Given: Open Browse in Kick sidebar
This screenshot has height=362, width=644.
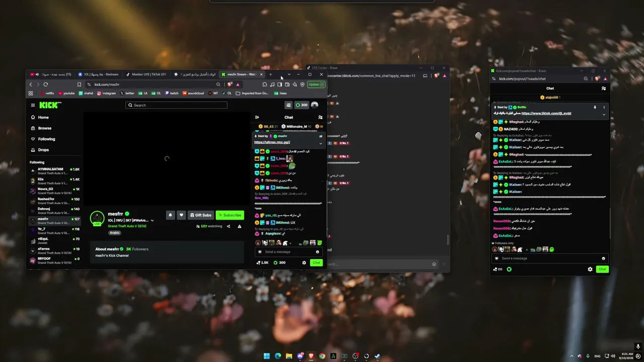Looking at the screenshot, I should point(41,128).
